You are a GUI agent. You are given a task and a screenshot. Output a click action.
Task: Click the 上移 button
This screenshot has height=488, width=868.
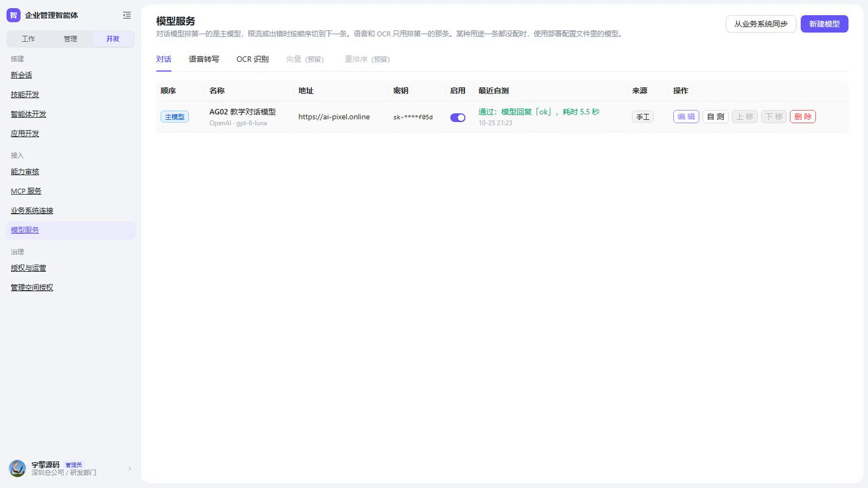[x=745, y=117]
